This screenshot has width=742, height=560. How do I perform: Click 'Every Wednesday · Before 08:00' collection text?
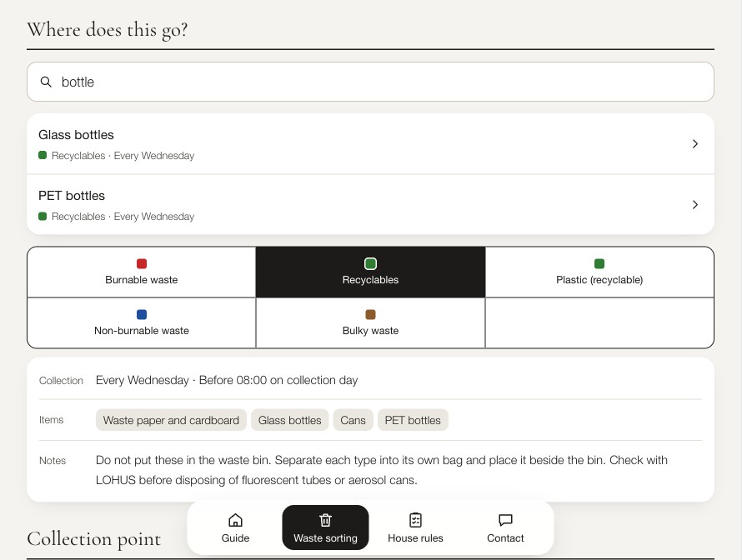click(227, 380)
